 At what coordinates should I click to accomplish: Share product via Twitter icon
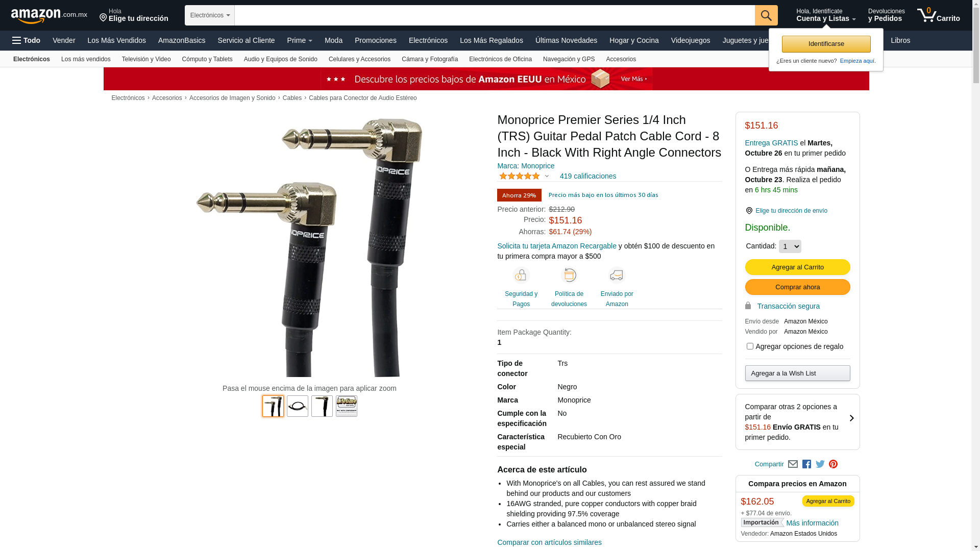point(820,464)
